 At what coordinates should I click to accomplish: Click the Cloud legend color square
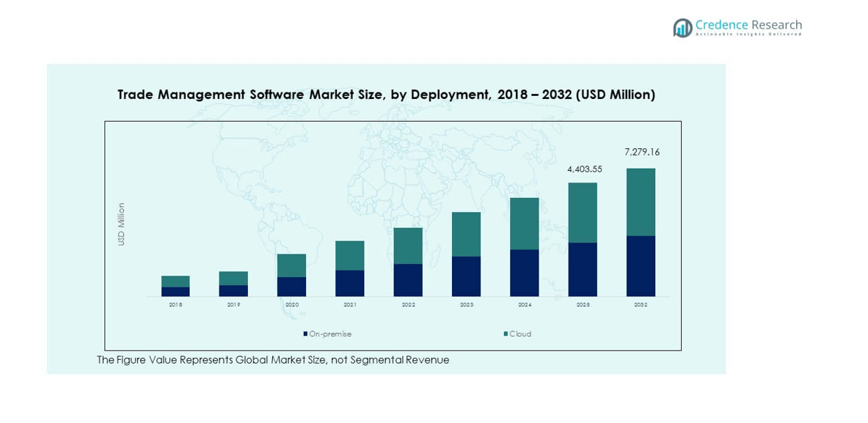[506, 334]
